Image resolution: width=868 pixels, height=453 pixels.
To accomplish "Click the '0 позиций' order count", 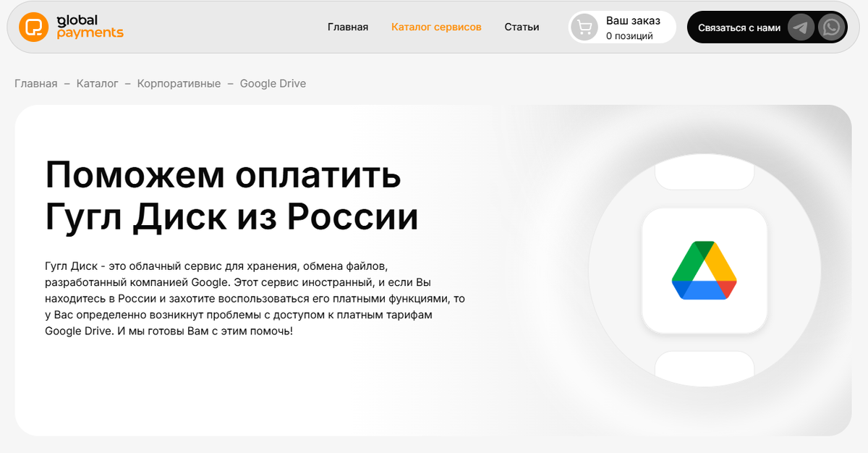I will (x=629, y=36).
